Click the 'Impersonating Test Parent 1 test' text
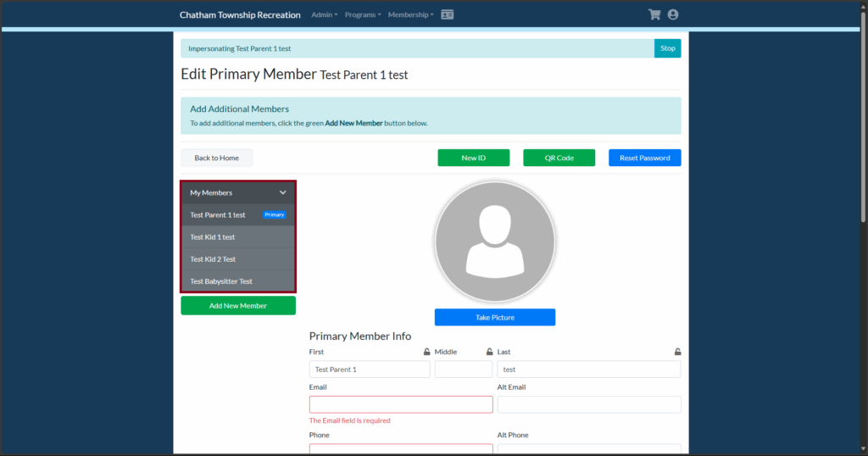868x456 pixels. click(239, 48)
